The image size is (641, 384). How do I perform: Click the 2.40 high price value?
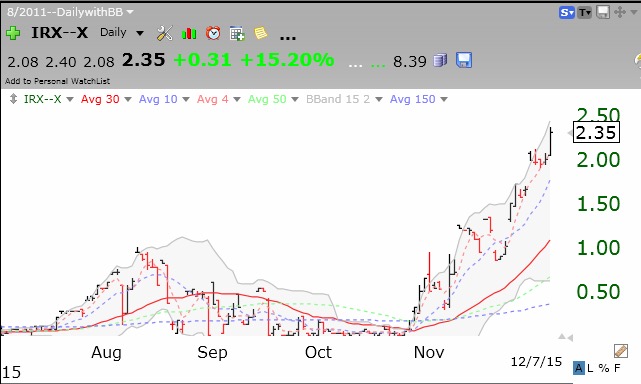(x=61, y=62)
